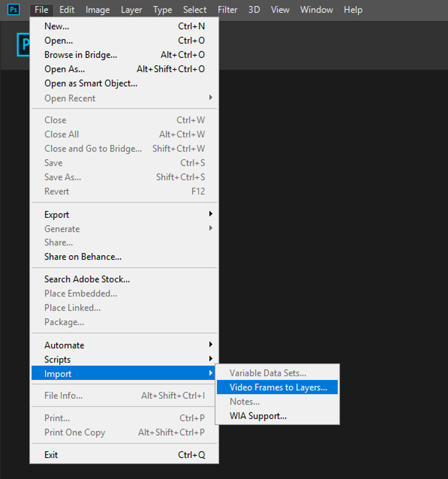
Task: Click New... in File menu
Action: tap(57, 26)
